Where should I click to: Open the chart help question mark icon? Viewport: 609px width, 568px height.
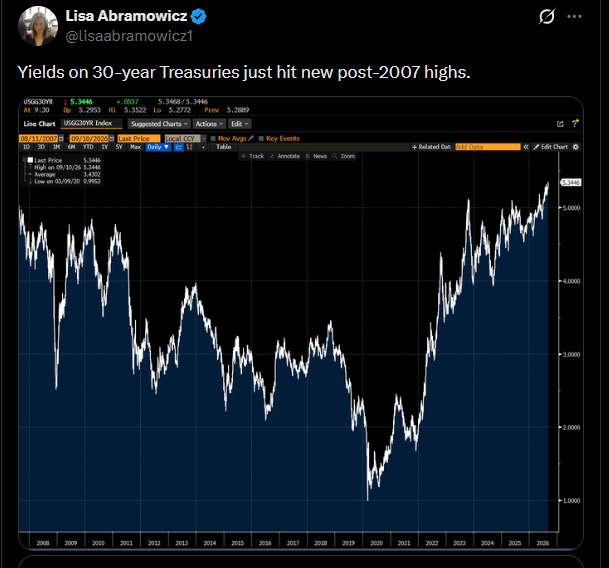point(575,124)
